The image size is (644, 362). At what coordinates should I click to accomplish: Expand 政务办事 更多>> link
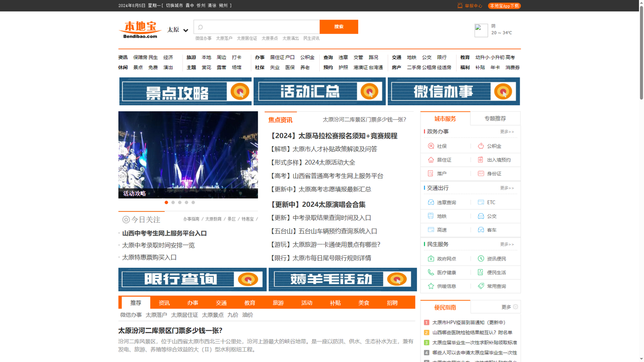pyautogui.click(x=507, y=132)
